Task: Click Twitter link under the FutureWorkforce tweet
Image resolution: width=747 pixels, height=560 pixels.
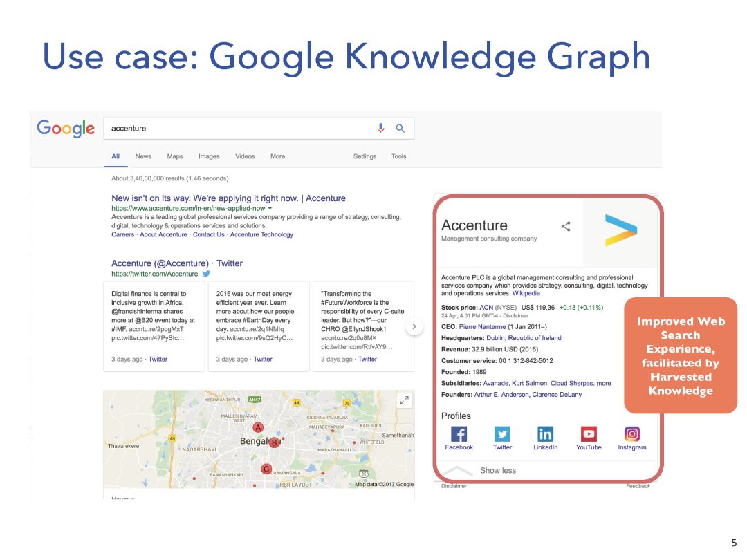Action: [367, 359]
